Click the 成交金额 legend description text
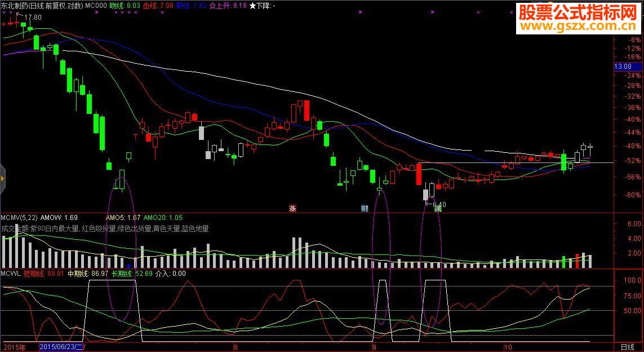This screenshot has height=352, width=644. tap(105, 228)
